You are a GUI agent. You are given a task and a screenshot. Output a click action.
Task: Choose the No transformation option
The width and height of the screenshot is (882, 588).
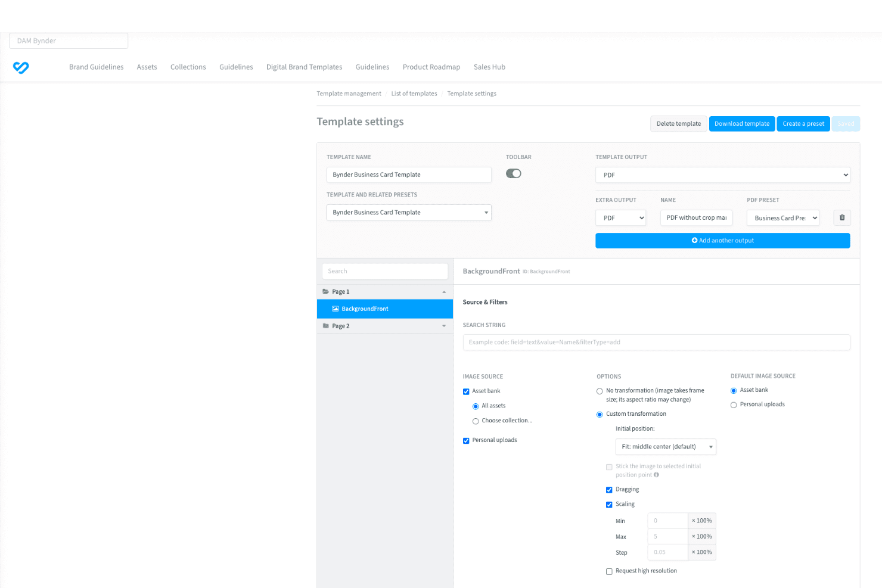tap(600, 391)
